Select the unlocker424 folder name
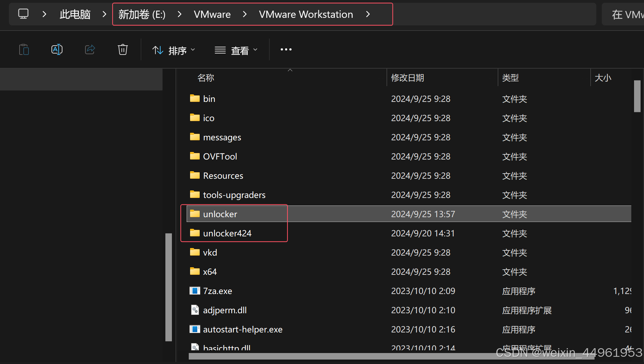 [x=227, y=233]
